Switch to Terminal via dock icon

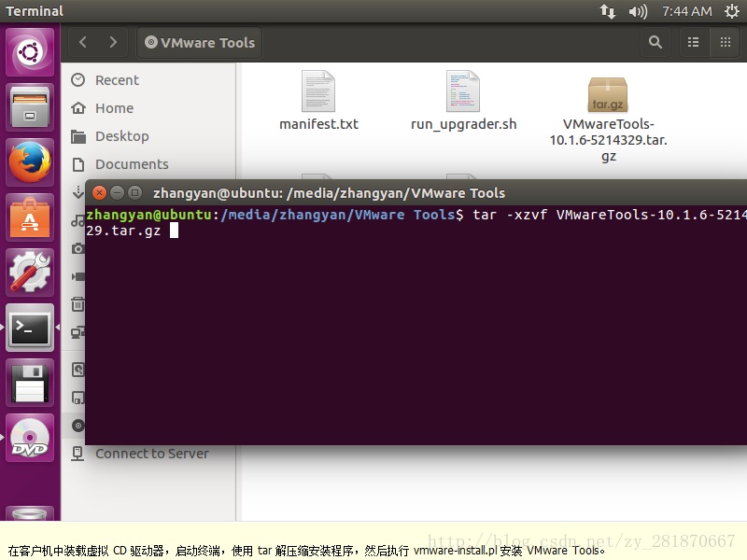[x=30, y=328]
